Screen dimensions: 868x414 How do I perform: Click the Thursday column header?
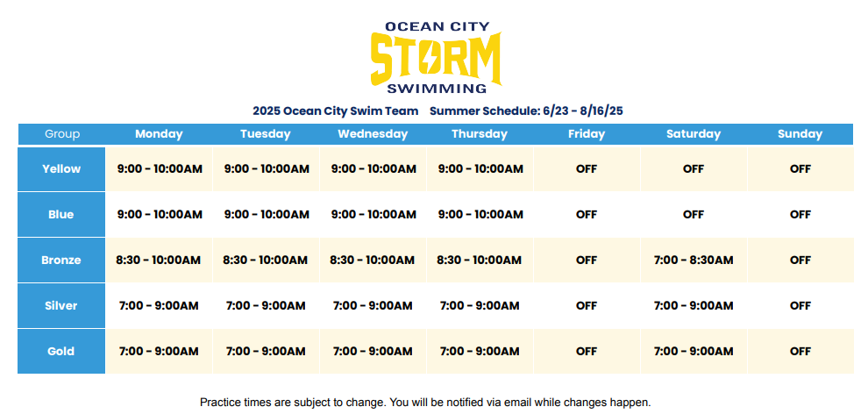pyautogui.click(x=480, y=134)
